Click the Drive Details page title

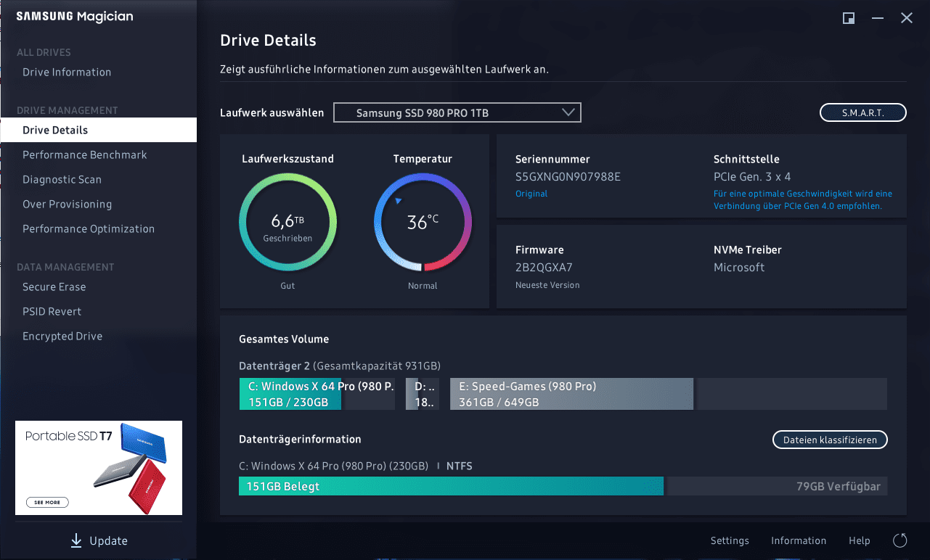(268, 41)
